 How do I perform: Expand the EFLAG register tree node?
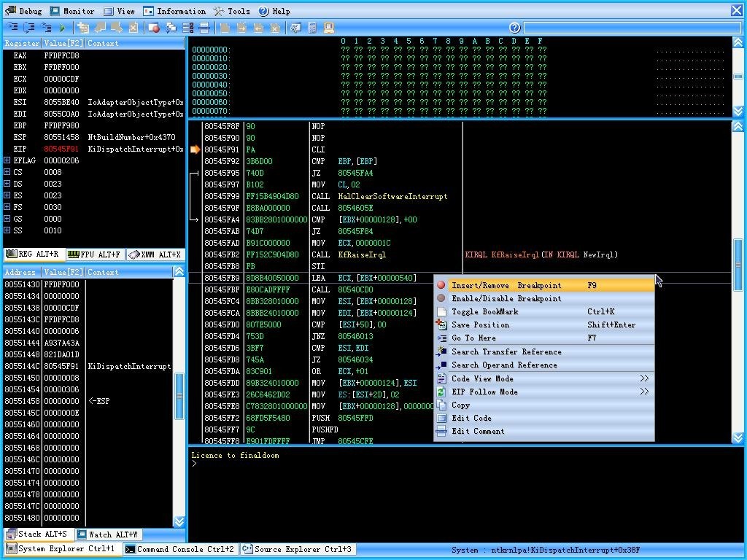[7, 160]
